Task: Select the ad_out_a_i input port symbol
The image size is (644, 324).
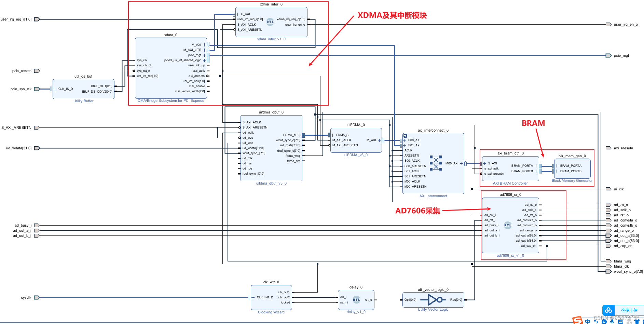Action: [37, 230]
